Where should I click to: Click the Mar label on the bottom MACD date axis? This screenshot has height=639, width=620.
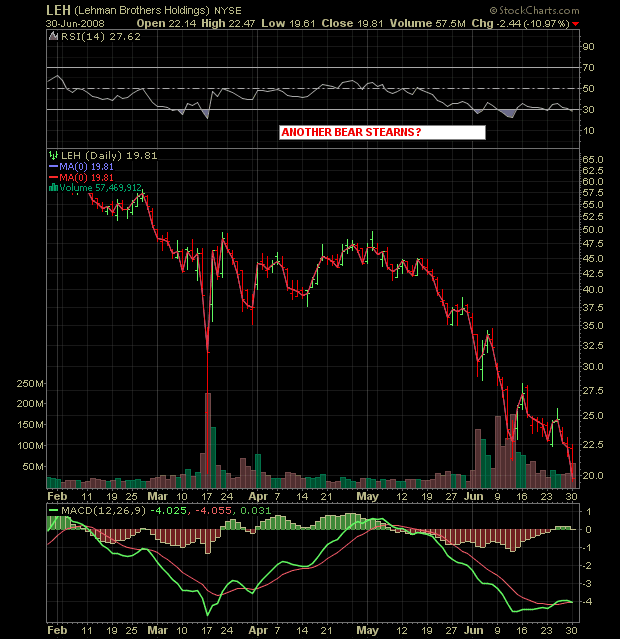pos(157,630)
